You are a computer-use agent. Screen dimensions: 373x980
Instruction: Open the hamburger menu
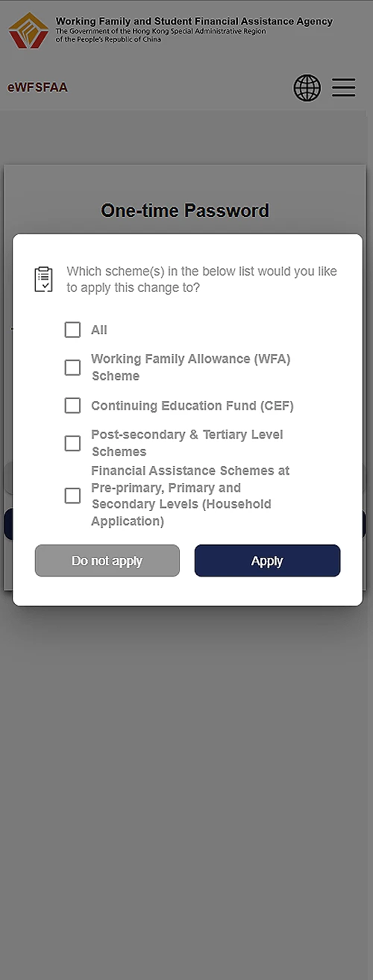pos(344,87)
